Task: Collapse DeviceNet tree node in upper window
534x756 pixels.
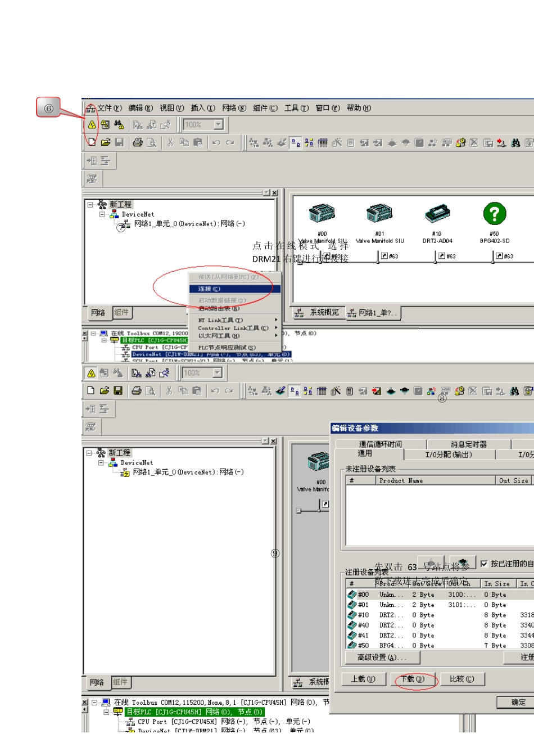Action: [x=102, y=214]
